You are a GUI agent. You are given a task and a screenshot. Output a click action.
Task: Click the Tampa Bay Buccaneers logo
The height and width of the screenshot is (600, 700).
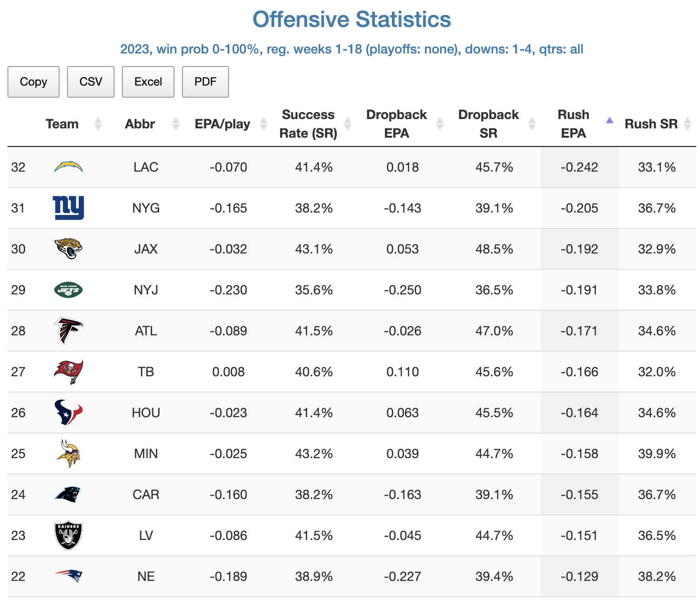click(x=68, y=372)
